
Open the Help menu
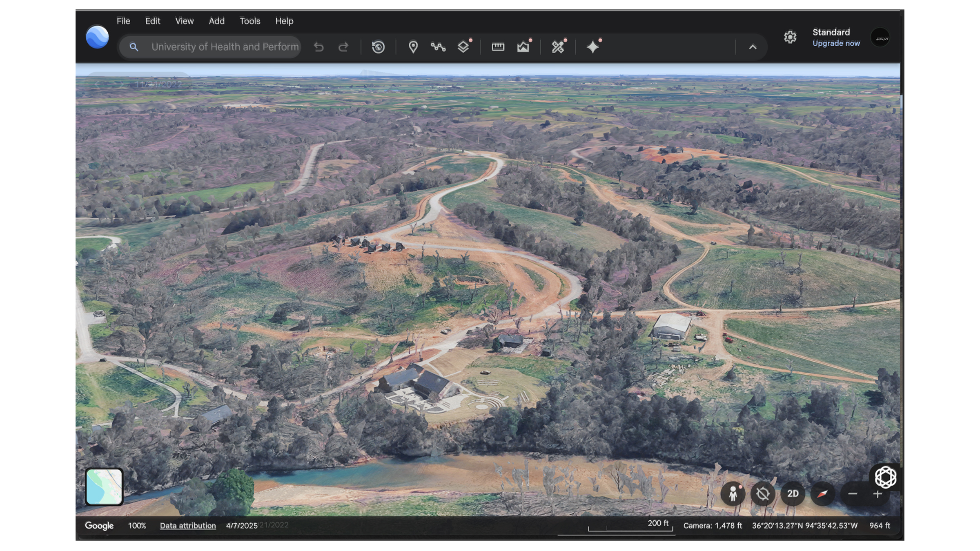coord(284,21)
